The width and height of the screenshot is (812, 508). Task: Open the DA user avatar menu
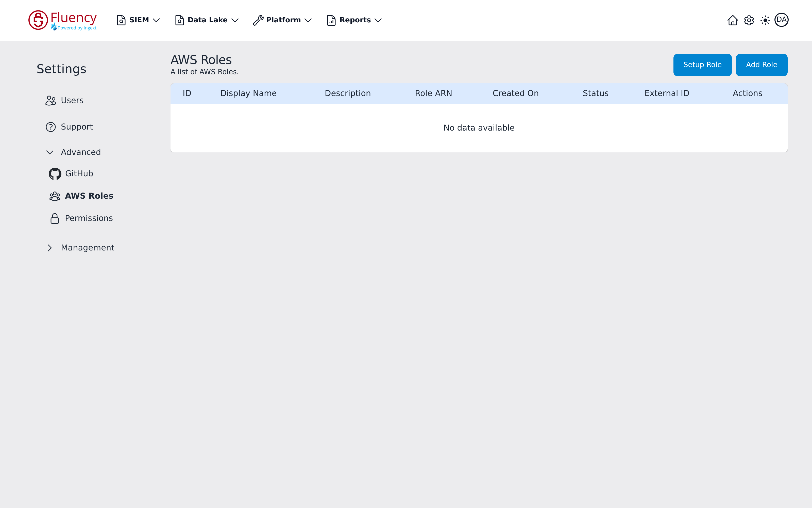[782, 20]
